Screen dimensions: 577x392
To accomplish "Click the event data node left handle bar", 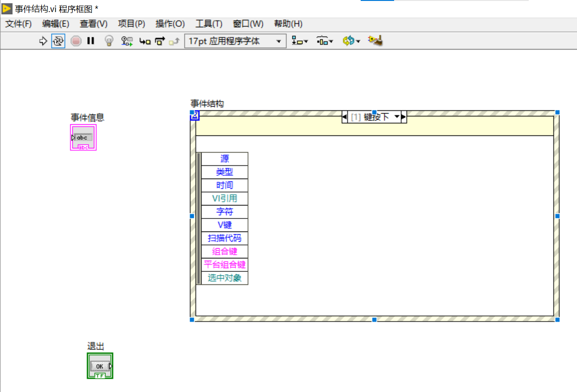I will click(x=199, y=218).
